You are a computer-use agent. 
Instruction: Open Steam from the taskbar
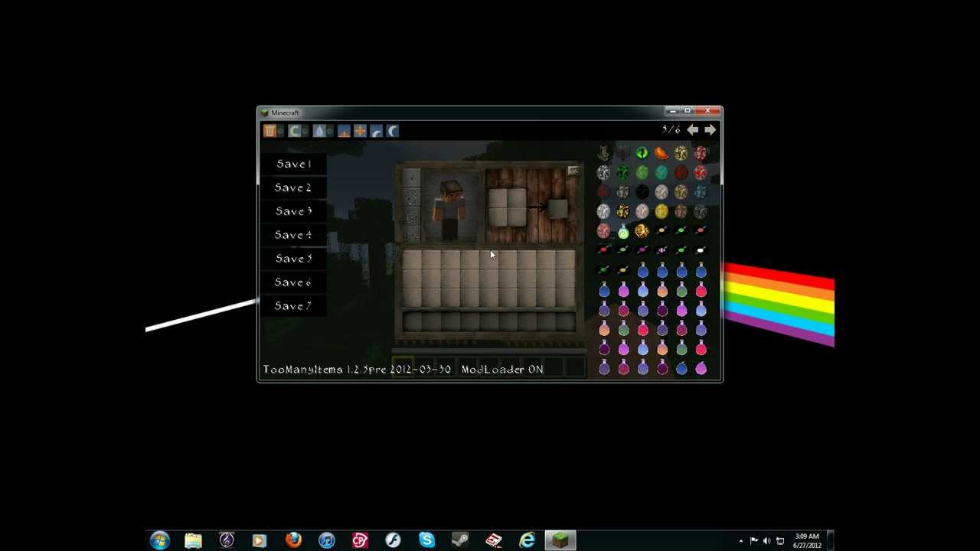point(460,540)
